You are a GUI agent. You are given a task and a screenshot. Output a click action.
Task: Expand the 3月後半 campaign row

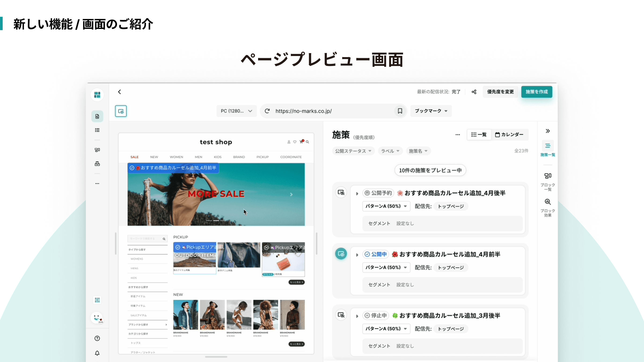click(x=357, y=316)
